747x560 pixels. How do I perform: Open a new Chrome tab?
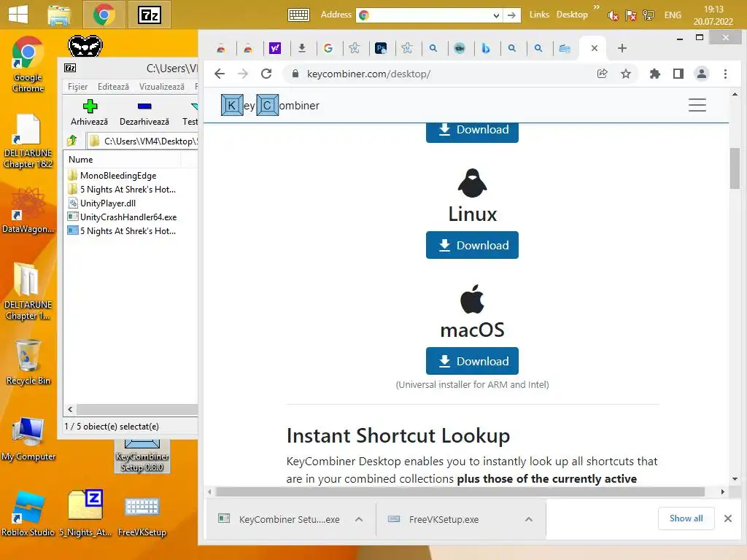[x=622, y=48]
